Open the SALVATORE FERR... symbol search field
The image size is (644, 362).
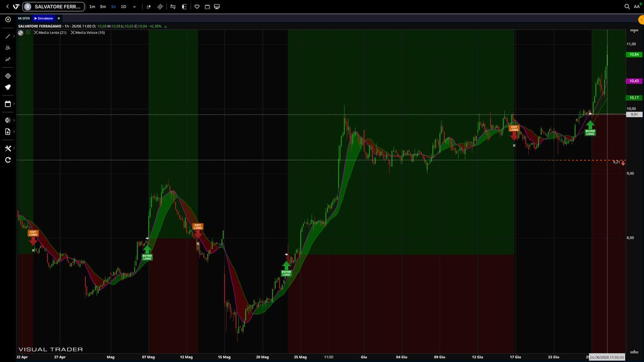point(54,6)
